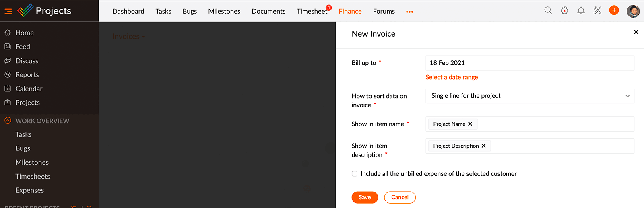Click the Feed icon in sidebar
Viewport: 644px width, 208px height.
click(8, 47)
